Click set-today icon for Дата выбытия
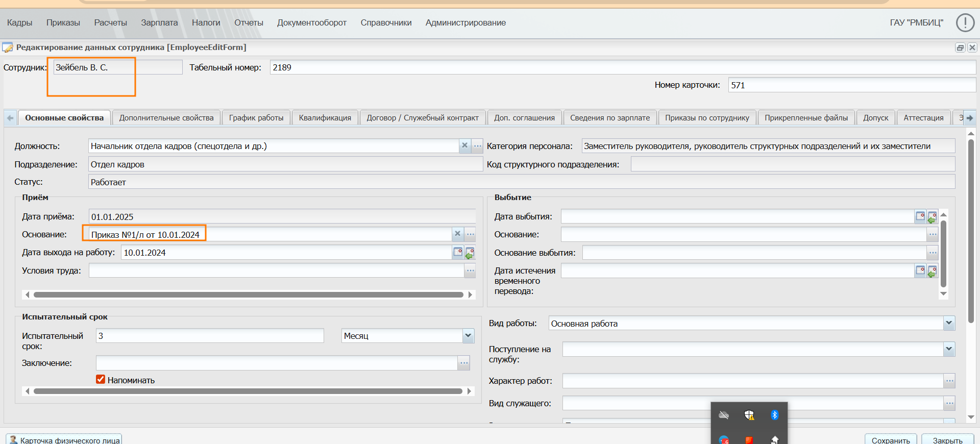 (x=932, y=216)
